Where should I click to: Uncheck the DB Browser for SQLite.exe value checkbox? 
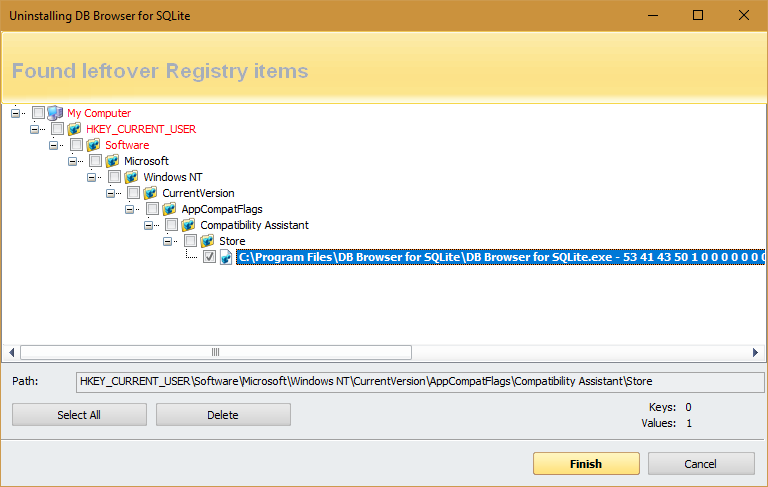coord(210,257)
